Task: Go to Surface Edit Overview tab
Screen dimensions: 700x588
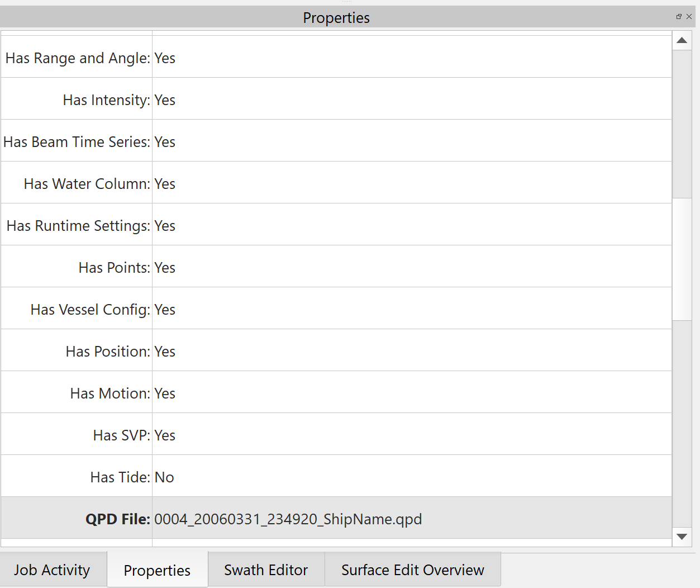Action: pyautogui.click(x=412, y=570)
